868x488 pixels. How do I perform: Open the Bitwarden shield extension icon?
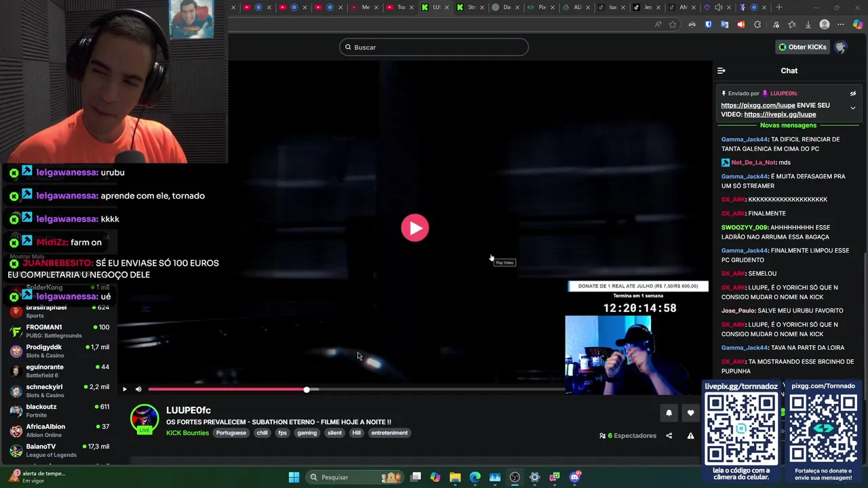pos(708,24)
